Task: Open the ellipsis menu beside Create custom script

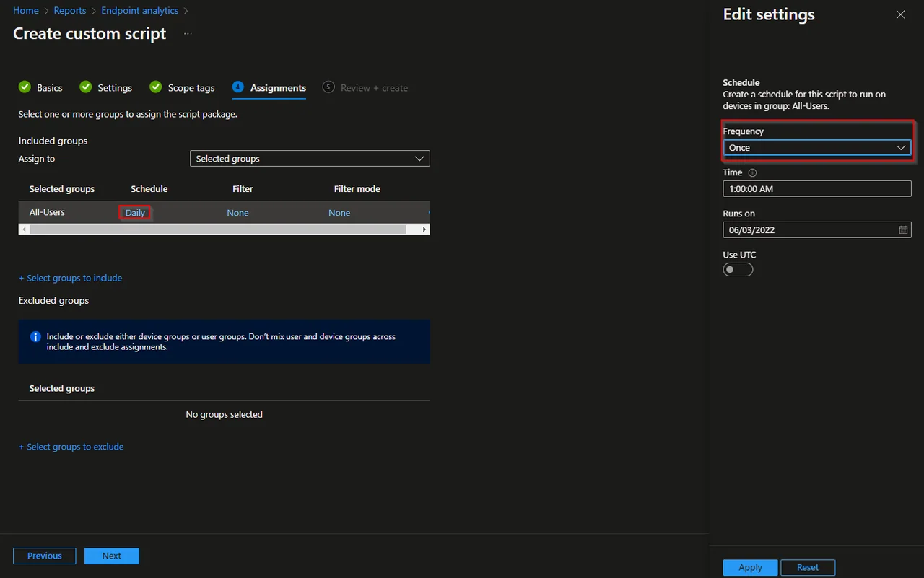Action: pyautogui.click(x=188, y=34)
